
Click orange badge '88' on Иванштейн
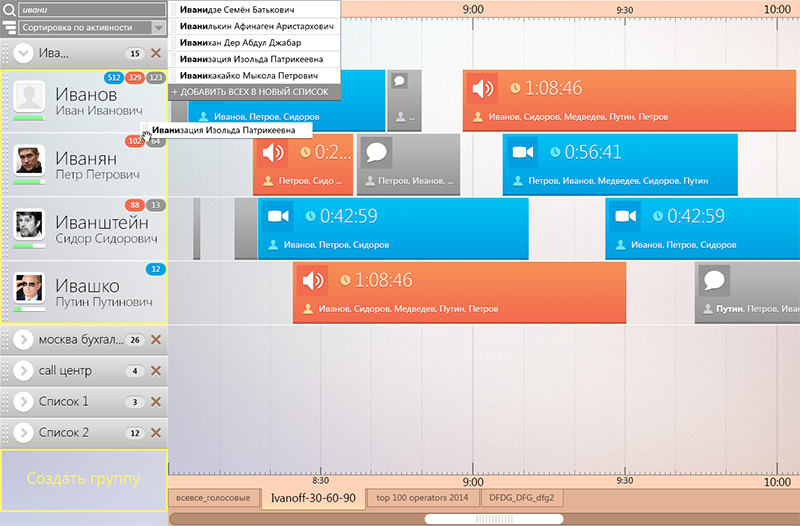(x=135, y=205)
